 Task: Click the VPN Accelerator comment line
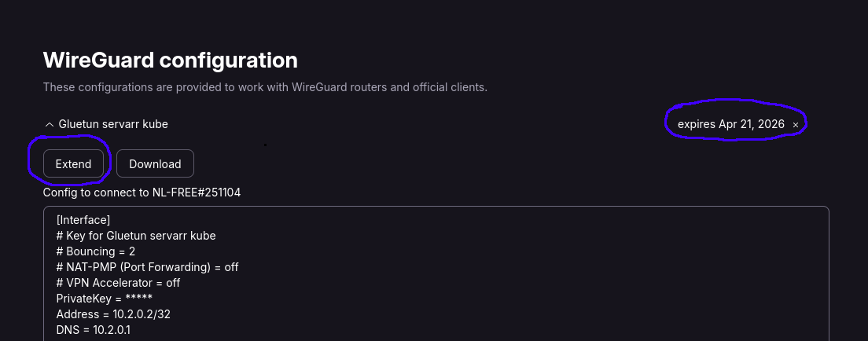(x=119, y=283)
